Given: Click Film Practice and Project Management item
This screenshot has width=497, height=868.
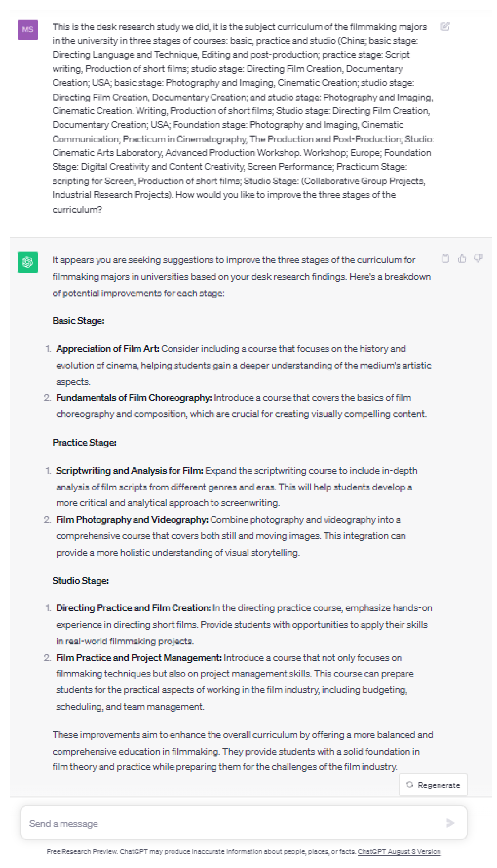Looking at the screenshot, I should coord(139,658).
